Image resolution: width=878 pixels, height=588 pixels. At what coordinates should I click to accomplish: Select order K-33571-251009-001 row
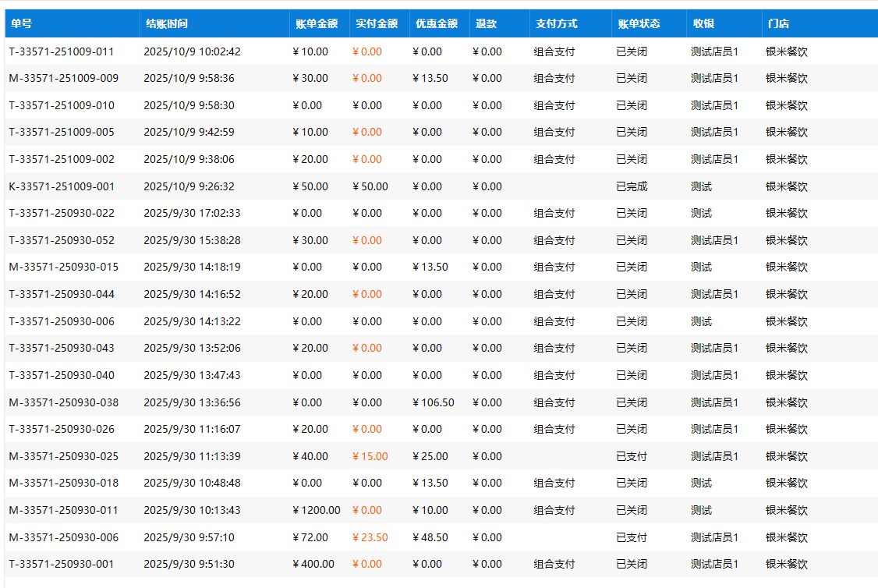click(62, 186)
